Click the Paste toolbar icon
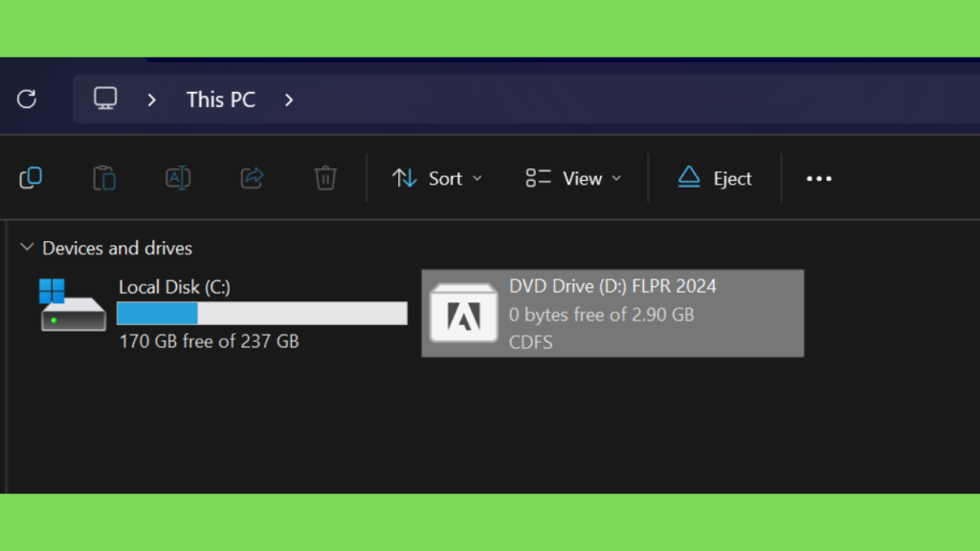This screenshot has height=551, width=980. point(104,178)
